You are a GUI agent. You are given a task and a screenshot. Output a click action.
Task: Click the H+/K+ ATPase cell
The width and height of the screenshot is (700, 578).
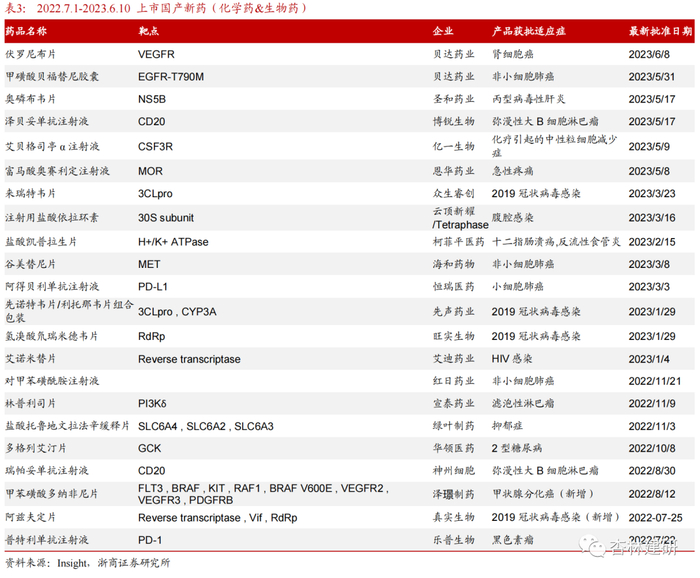[173, 242]
